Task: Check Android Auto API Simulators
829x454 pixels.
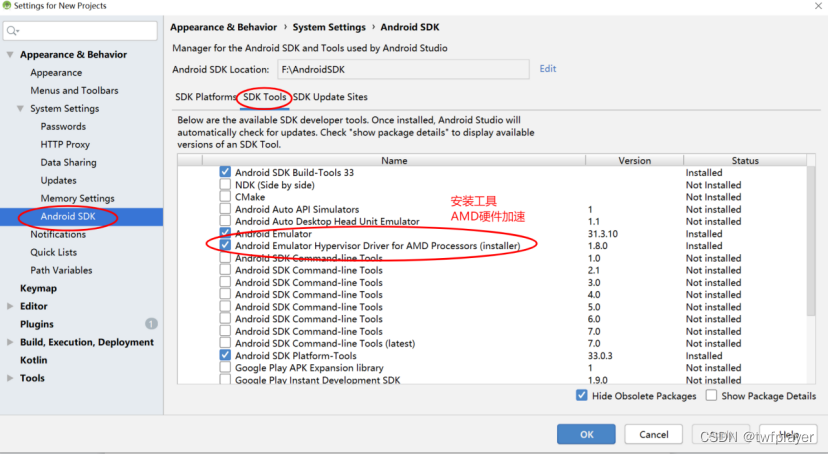Action: click(225, 208)
